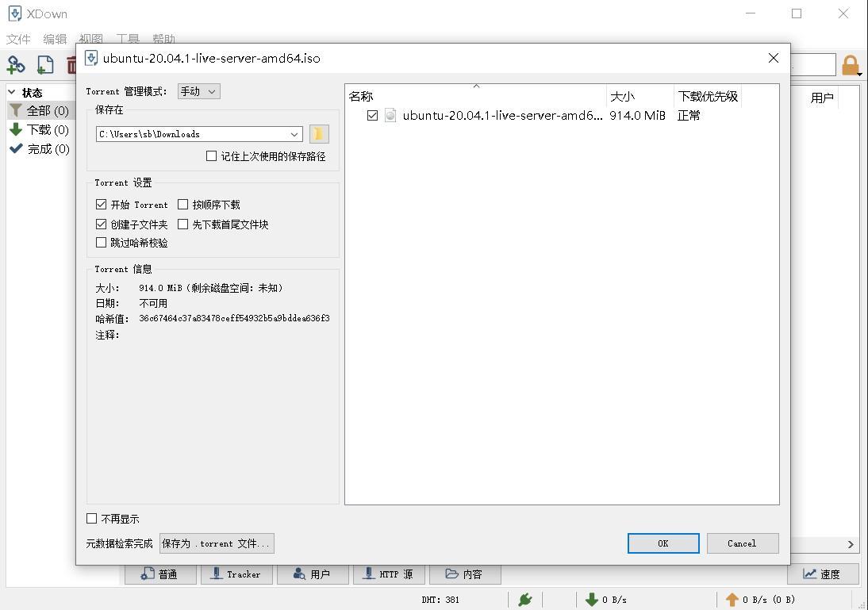Click the OK button to start the torrent
868x610 pixels.
click(x=663, y=543)
